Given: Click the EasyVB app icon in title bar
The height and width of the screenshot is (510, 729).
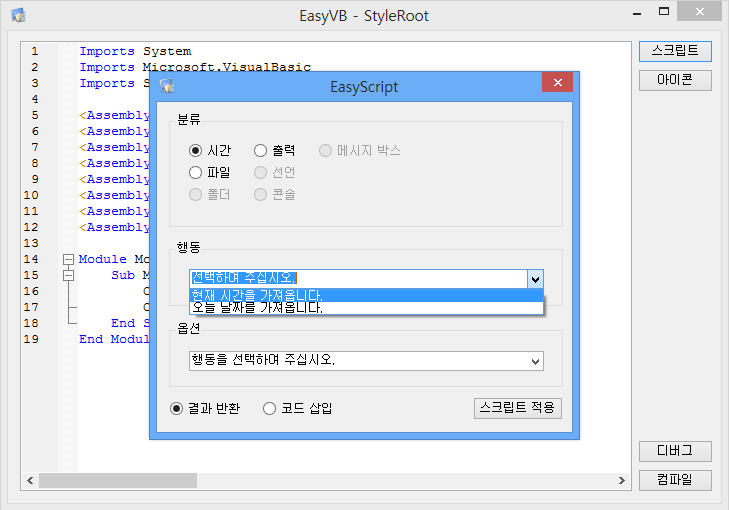Looking at the screenshot, I should pyautogui.click(x=17, y=16).
